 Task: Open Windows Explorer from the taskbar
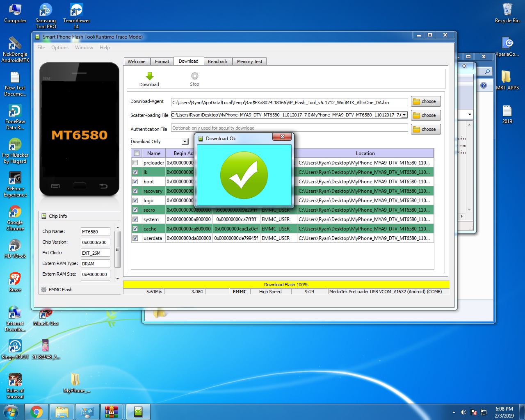(62, 412)
